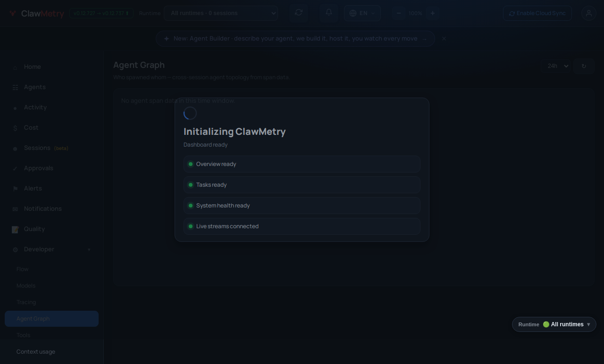The width and height of the screenshot is (604, 364).
Task: Click the Who spawned whom subtitle text
Action: coord(201,77)
